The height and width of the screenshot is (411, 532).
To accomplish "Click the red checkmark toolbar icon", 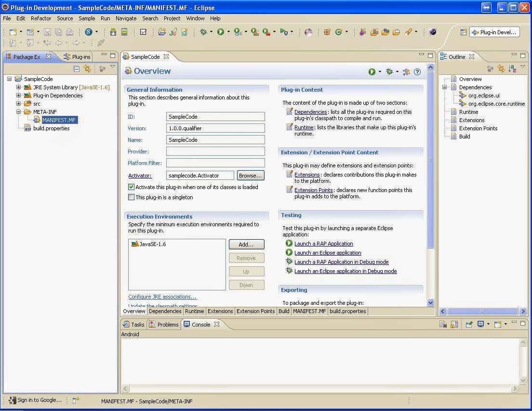I will coord(143,32).
